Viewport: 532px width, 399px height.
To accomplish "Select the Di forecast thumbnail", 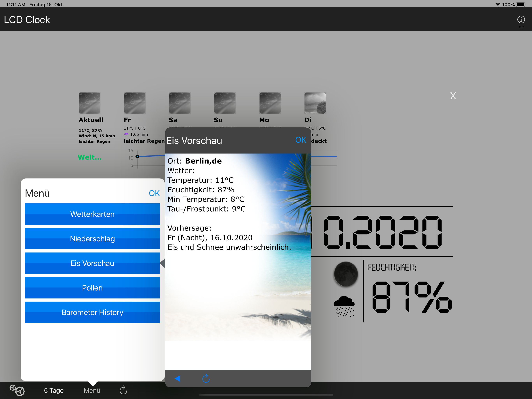I will coord(315,103).
